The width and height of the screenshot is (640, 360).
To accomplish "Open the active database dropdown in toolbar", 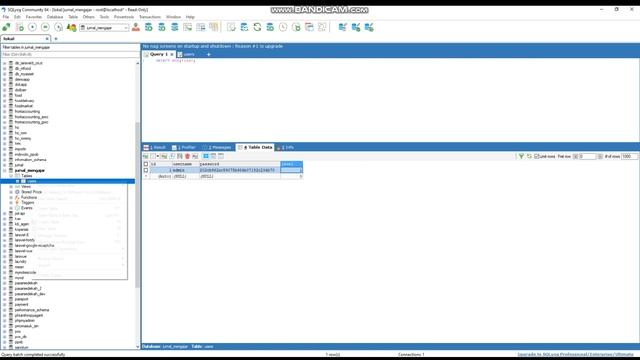I will 126,28.
